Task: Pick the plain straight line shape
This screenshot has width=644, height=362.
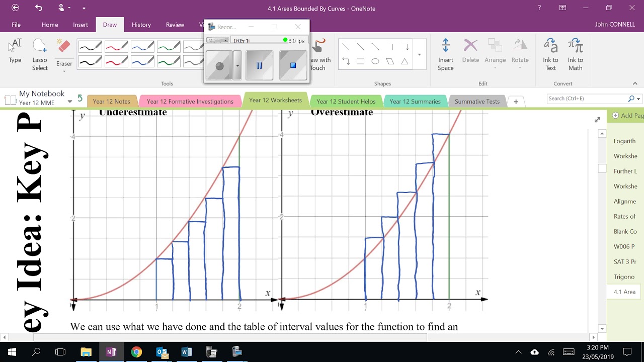Action: tap(346, 47)
